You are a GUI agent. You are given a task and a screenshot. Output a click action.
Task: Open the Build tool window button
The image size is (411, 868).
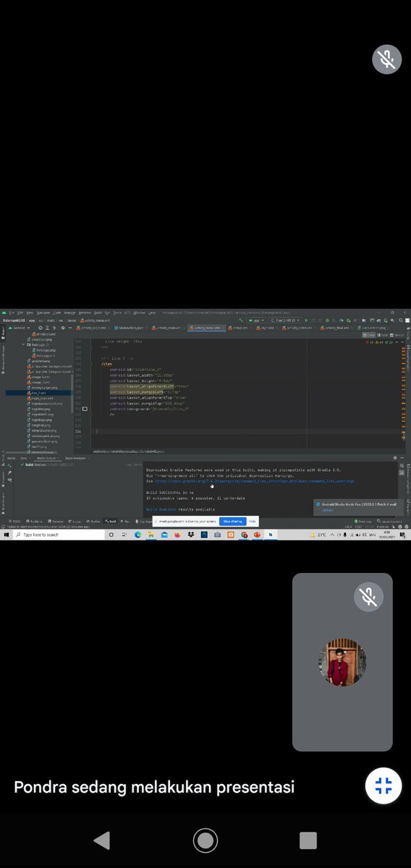coord(111,521)
